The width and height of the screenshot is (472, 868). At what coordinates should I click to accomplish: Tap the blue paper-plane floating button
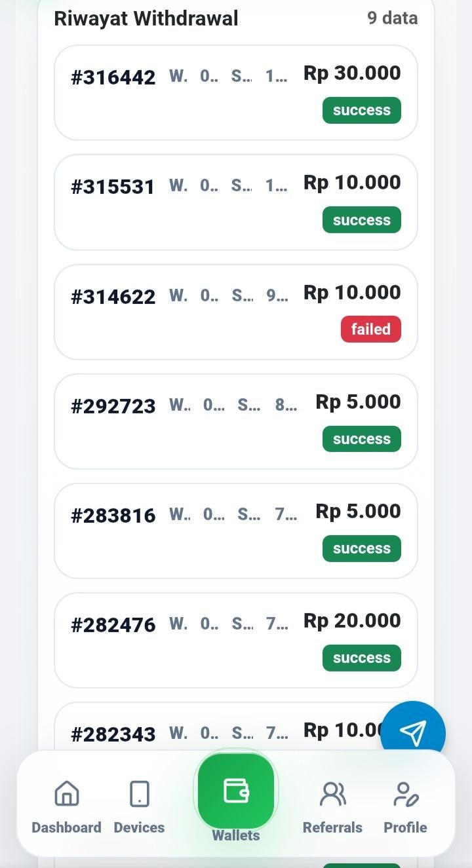point(413,732)
